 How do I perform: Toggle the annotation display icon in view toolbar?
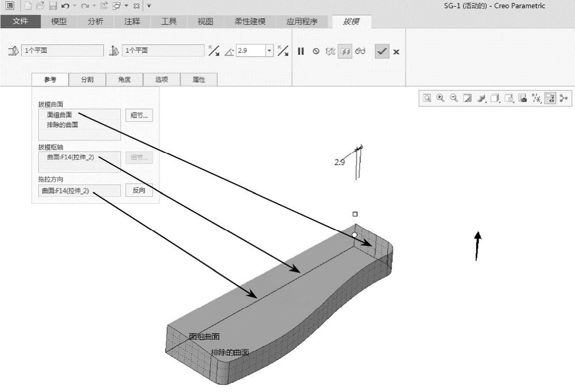pyautogui.click(x=550, y=98)
